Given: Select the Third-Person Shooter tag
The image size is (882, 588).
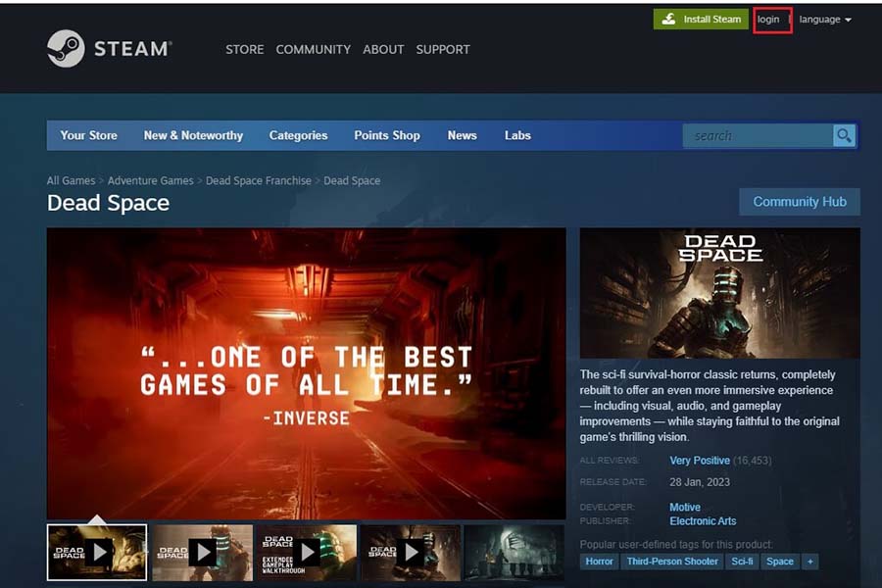Looking at the screenshot, I should [672, 562].
